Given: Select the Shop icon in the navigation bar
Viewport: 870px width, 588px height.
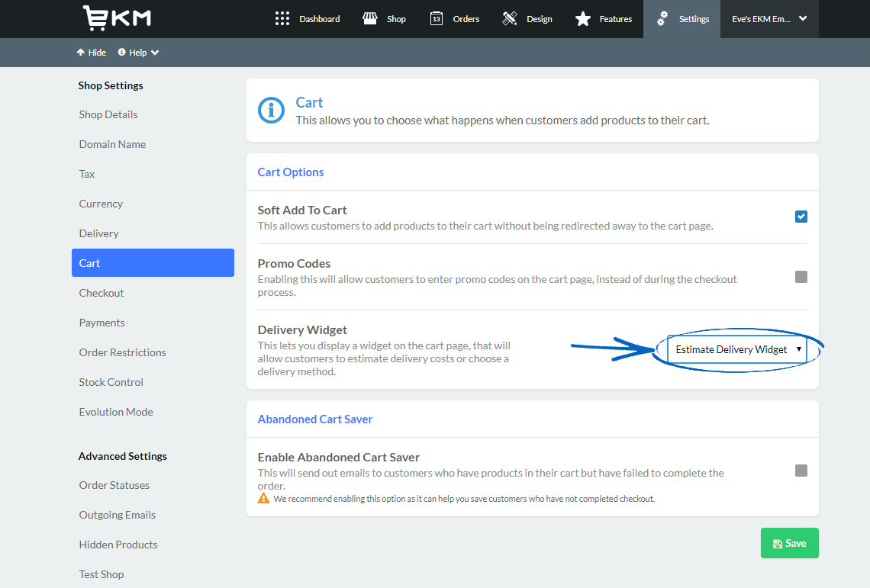Looking at the screenshot, I should pos(370,18).
